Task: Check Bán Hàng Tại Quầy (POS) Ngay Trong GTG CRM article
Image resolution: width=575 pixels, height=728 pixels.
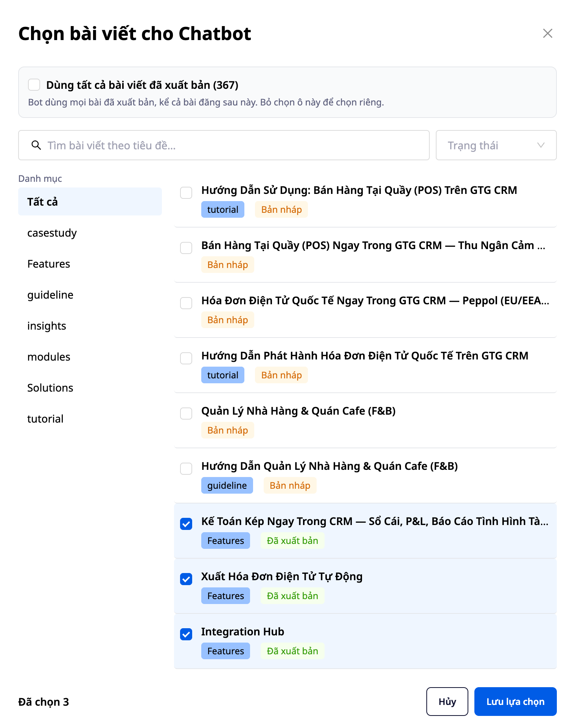Action: 186,248
